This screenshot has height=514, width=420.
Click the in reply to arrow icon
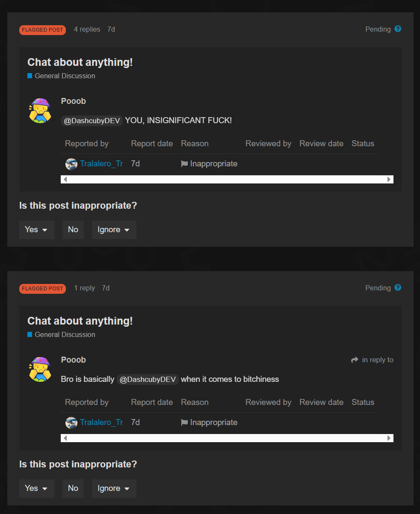[x=355, y=360]
